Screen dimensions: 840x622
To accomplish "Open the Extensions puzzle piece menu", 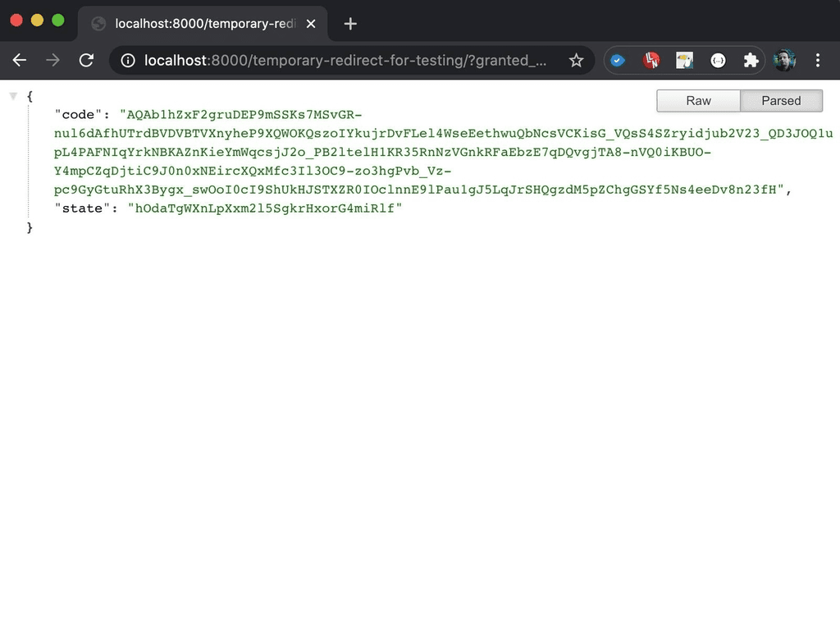I will click(x=750, y=60).
